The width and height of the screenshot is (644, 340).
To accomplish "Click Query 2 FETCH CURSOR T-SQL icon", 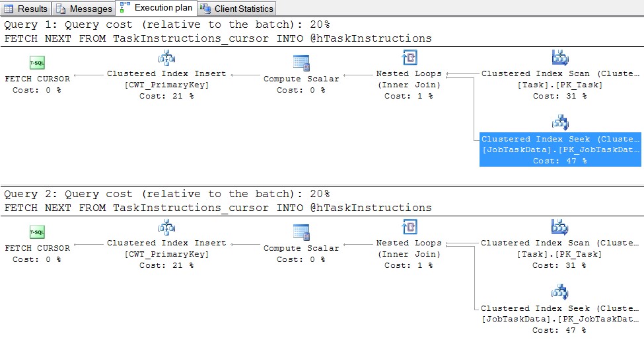I will [x=37, y=233].
